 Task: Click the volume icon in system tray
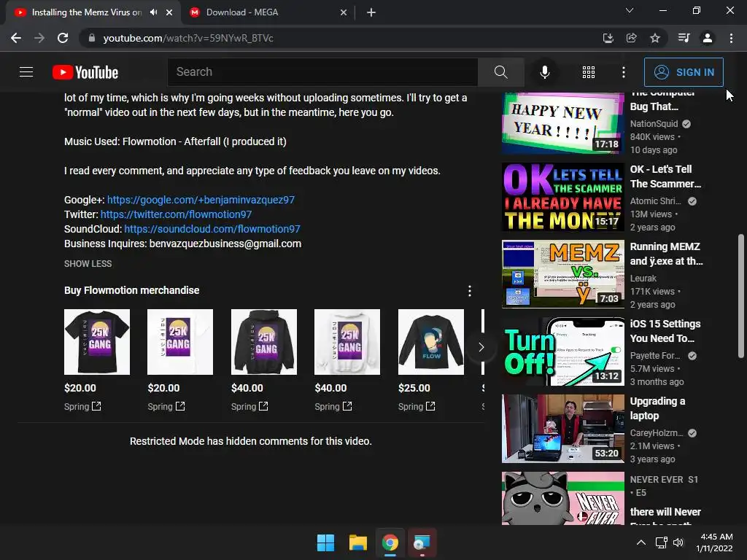click(678, 542)
